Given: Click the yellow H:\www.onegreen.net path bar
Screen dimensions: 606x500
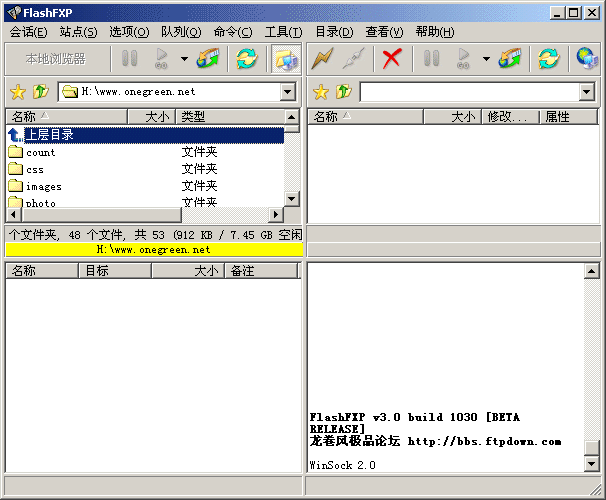Looking at the screenshot, I should pyautogui.click(x=154, y=250).
